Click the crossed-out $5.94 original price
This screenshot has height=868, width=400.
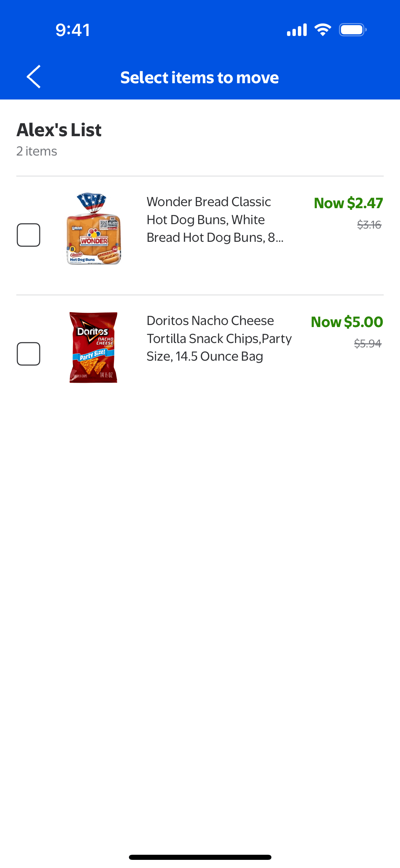tap(368, 344)
